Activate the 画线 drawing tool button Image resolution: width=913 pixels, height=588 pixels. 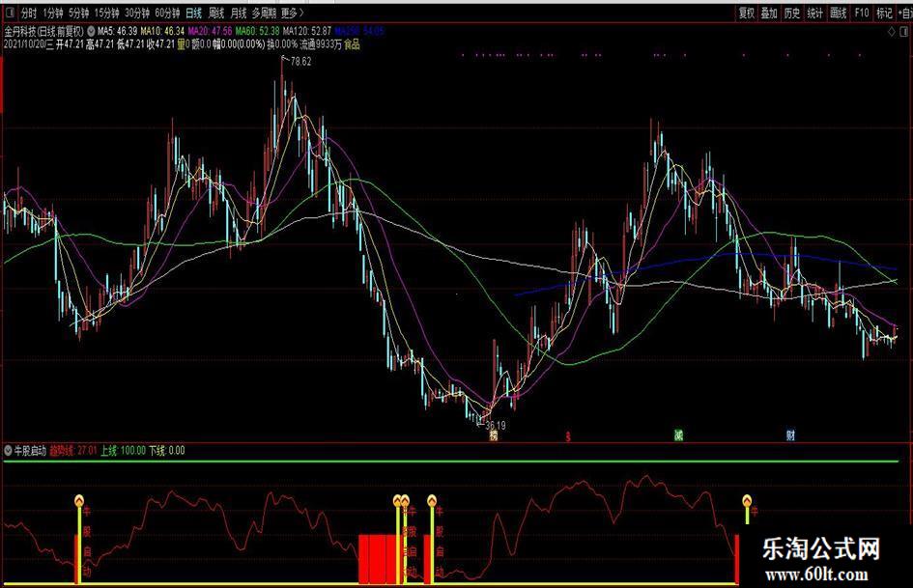point(838,13)
